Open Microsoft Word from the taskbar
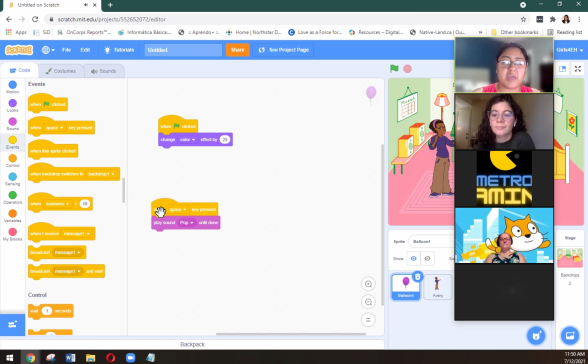Viewport: 588px width, 364px height. click(x=70, y=358)
